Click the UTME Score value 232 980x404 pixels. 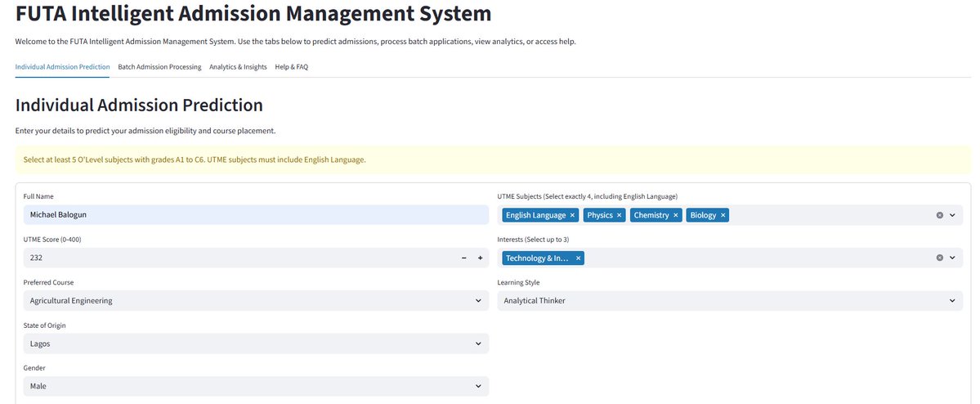[36, 258]
